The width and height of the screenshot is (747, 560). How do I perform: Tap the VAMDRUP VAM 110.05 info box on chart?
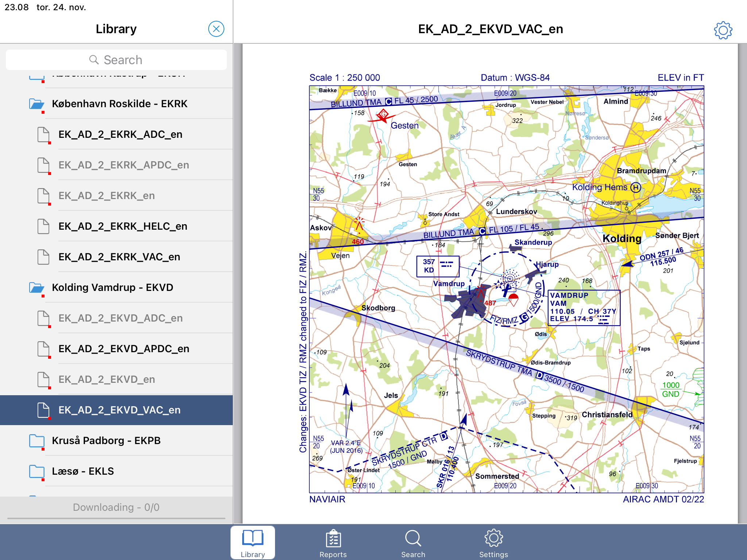coord(584,308)
